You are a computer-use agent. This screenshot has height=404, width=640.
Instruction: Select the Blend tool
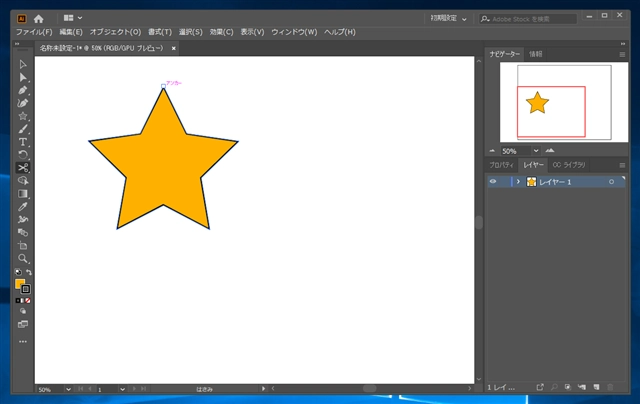(23, 233)
